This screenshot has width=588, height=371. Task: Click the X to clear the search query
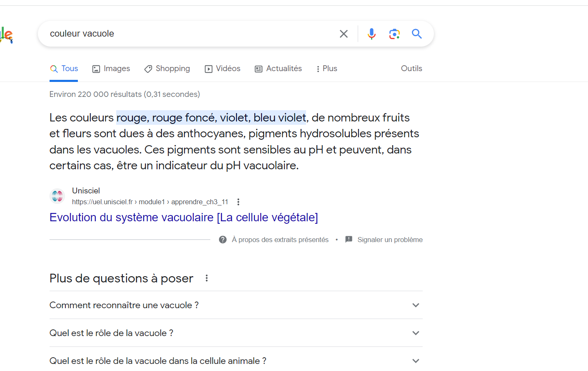tap(344, 34)
